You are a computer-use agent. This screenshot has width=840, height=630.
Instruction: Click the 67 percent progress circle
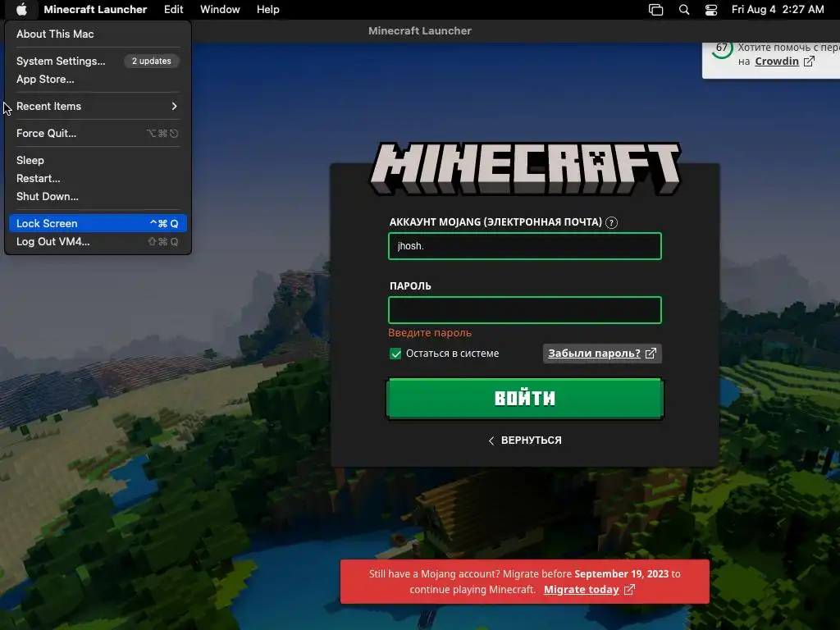click(722, 48)
